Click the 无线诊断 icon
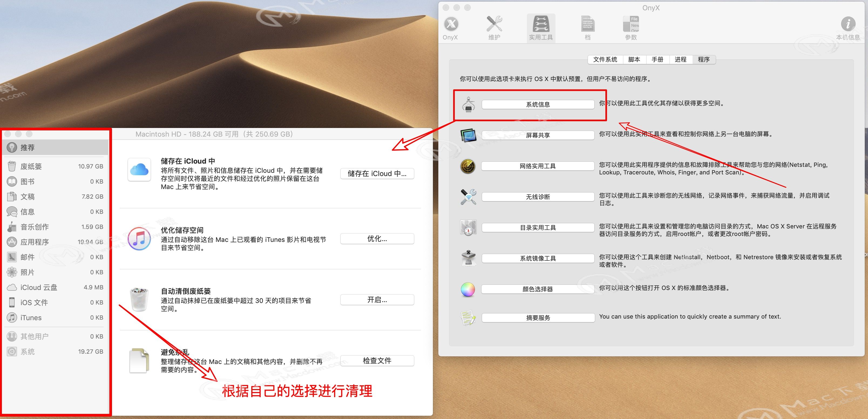 (x=468, y=197)
